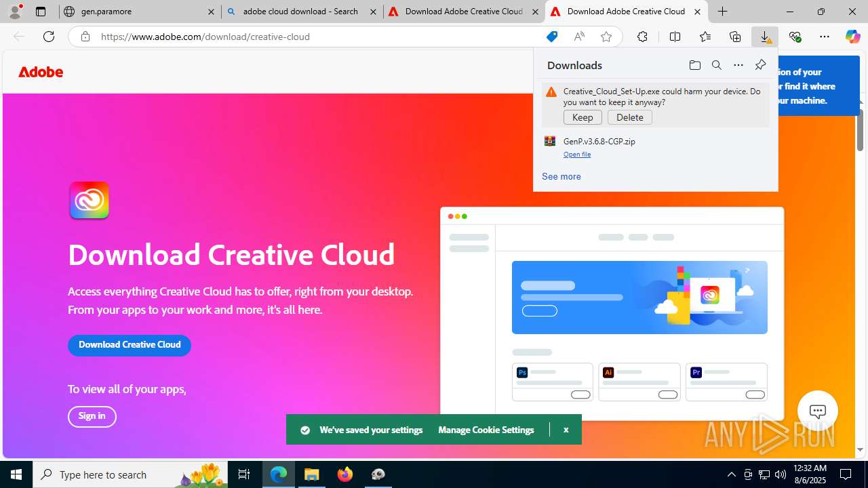Launch Firefox from the taskbar
Image resolution: width=868 pixels, height=488 pixels.
tap(345, 474)
